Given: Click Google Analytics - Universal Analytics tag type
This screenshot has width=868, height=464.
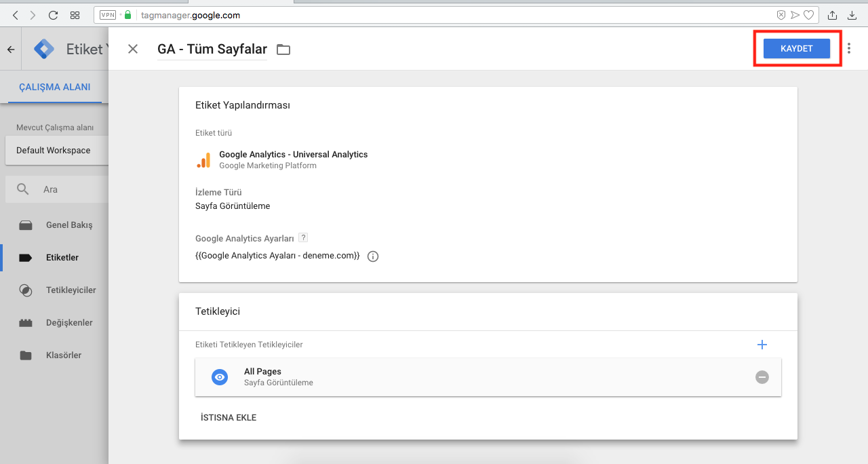Looking at the screenshot, I should [x=293, y=155].
